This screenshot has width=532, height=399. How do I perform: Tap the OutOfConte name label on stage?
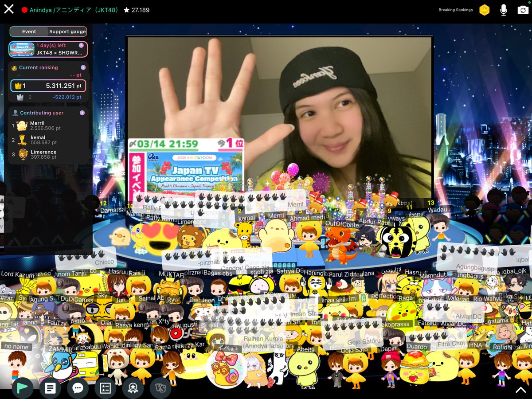342,224
